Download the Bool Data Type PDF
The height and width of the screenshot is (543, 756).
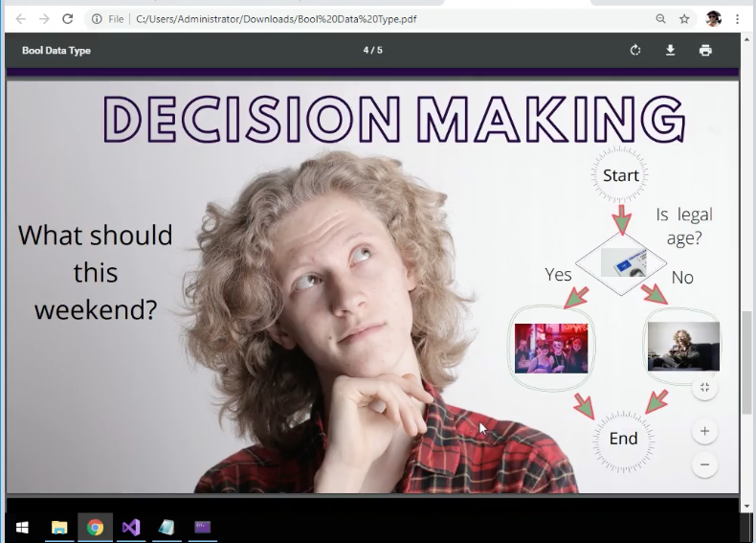(x=670, y=50)
